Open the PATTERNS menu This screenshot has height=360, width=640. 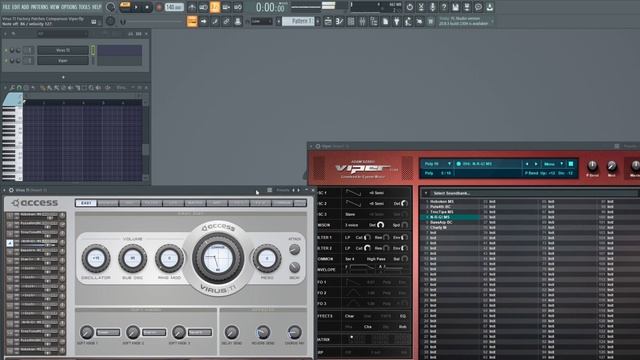tap(40, 7)
